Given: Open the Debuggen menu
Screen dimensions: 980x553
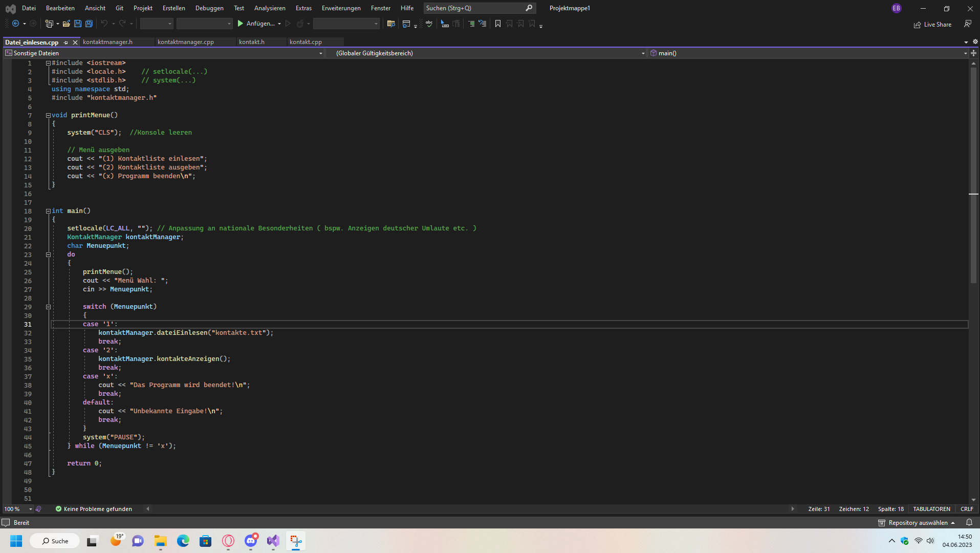Looking at the screenshot, I should tap(209, 8).
